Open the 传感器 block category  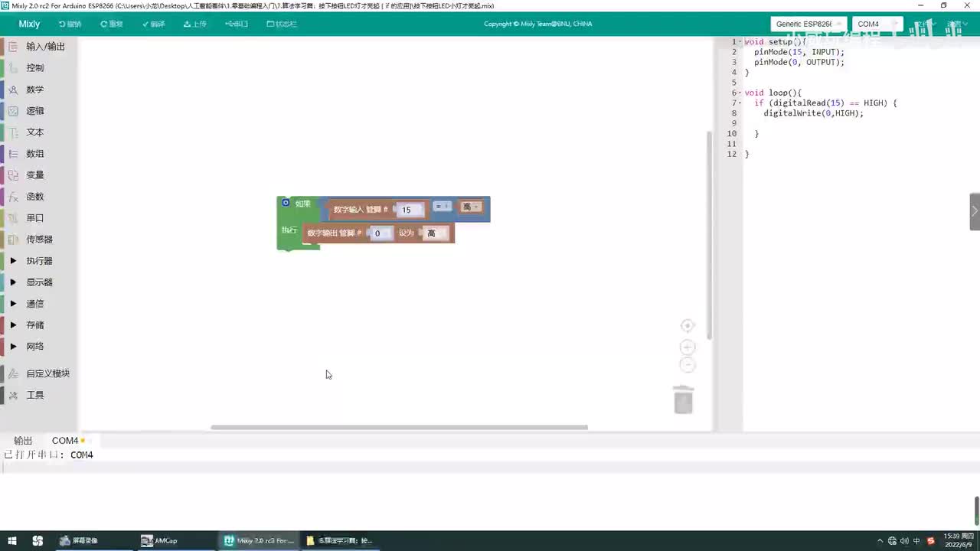tap(38, 240)
